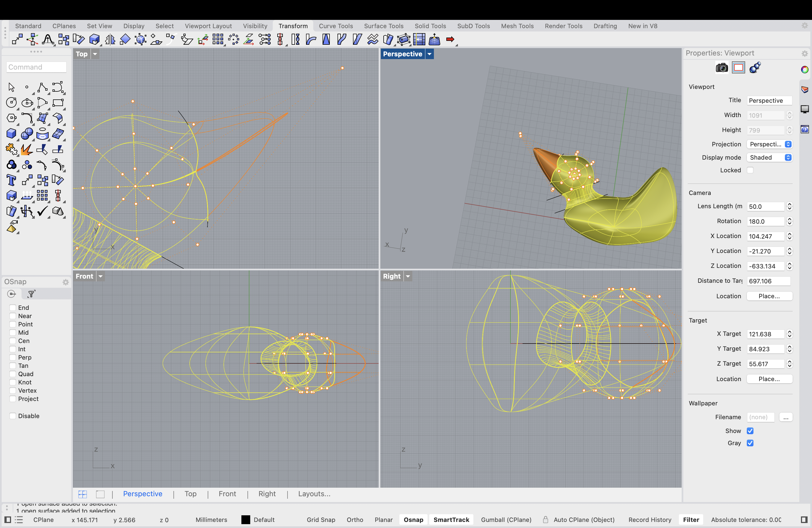Switch to the Surface Tools toolbar tab
812x528 pixels.
pos(383,26)
